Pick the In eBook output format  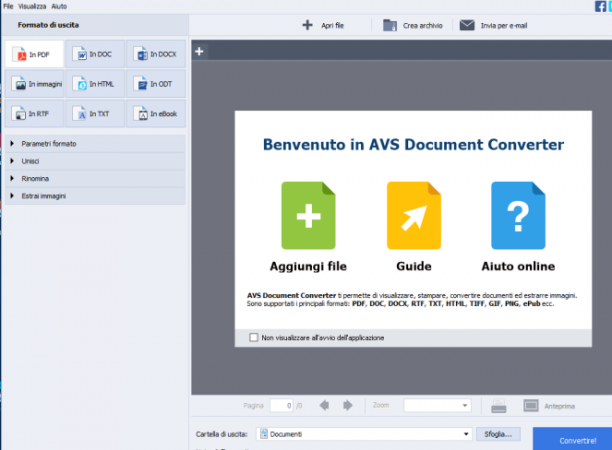[156, 114]
